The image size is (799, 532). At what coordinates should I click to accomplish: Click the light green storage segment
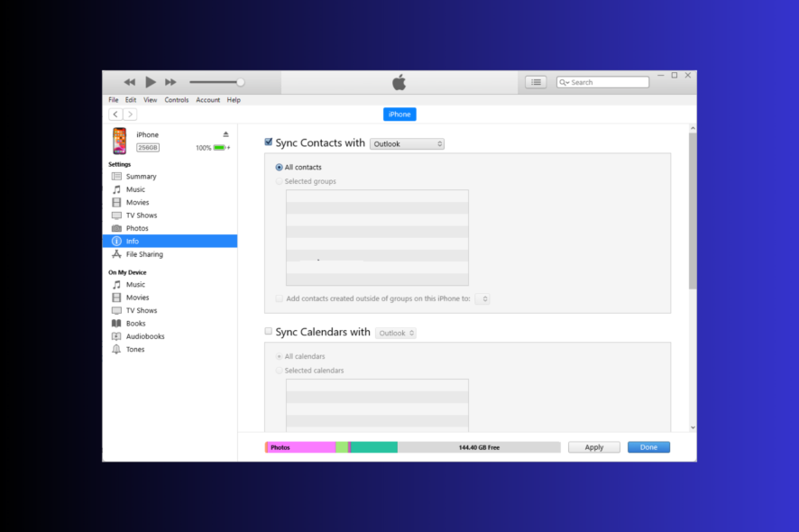pyautogui.click(x=342, y=447)
